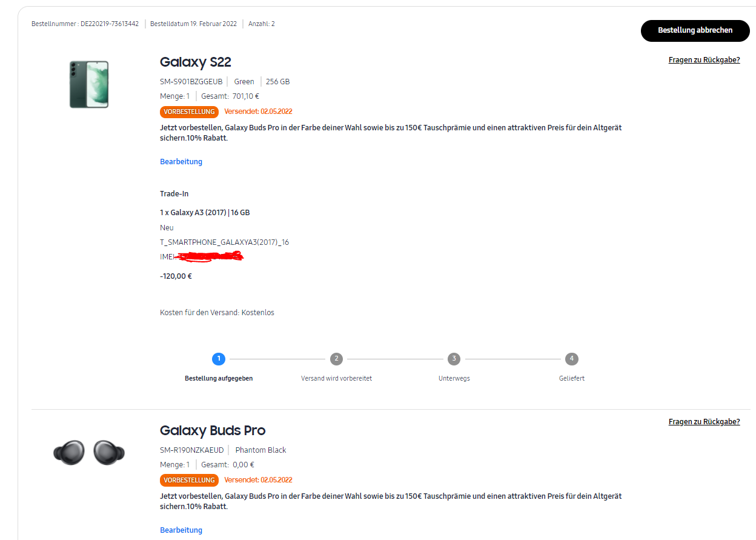Select step 1 Bestellung aufgegeben circle
This screenshot has width=756, height=540.
219,359
